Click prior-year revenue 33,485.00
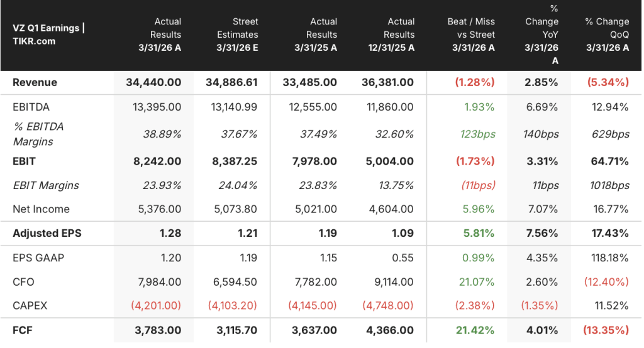 (x=309, y=82)
